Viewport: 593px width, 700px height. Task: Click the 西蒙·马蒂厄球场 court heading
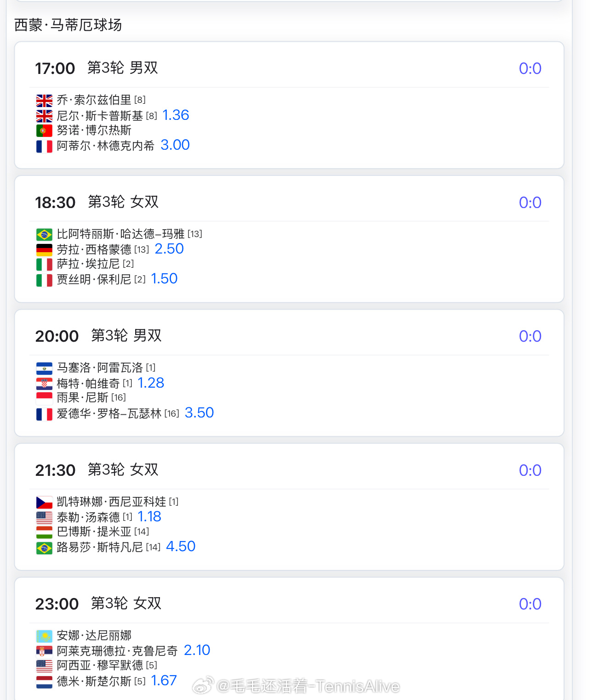68,25
